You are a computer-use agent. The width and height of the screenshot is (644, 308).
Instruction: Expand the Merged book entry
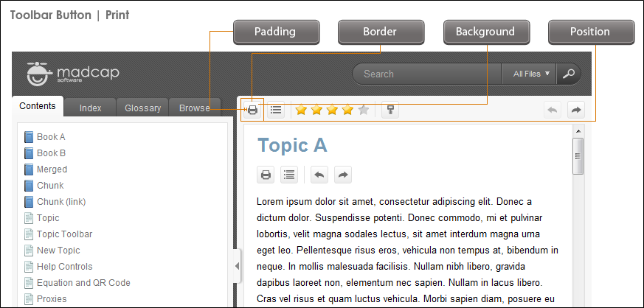pos(52,169)
